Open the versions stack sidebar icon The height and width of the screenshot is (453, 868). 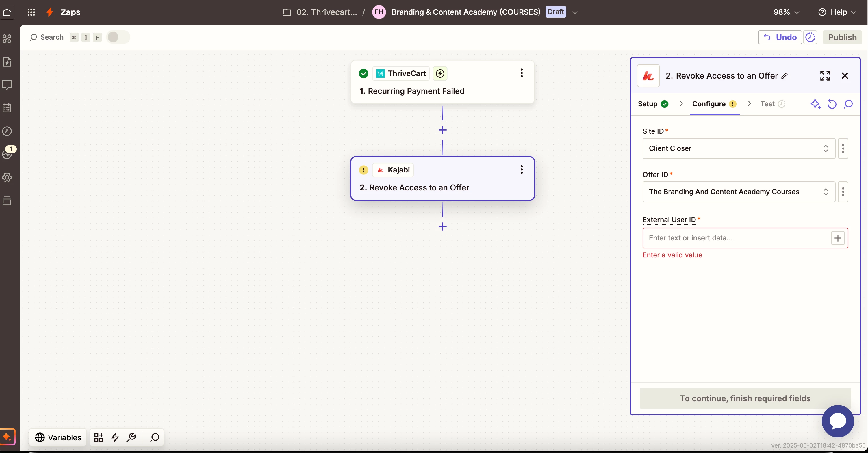pos(7,200)
